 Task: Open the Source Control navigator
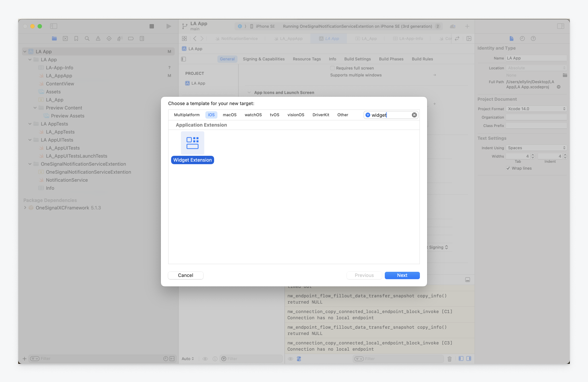(65, 38)
